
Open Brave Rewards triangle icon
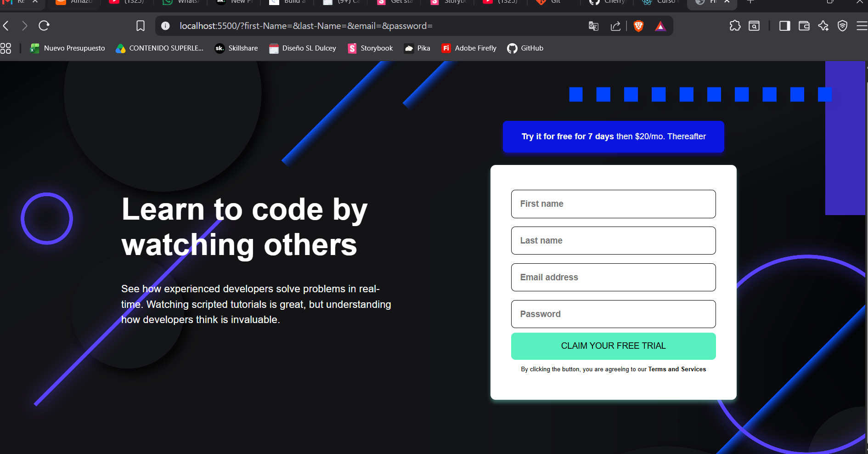point(660,26)
